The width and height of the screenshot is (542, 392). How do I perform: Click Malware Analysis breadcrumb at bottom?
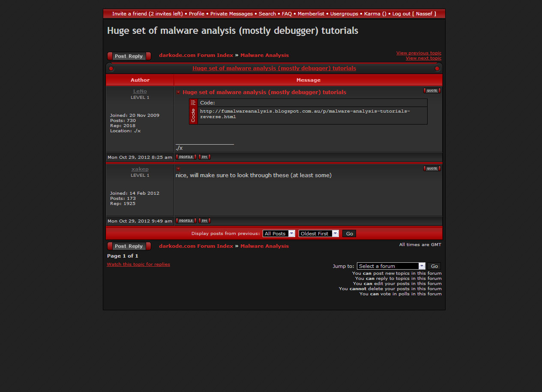click(x=264, y=246)
